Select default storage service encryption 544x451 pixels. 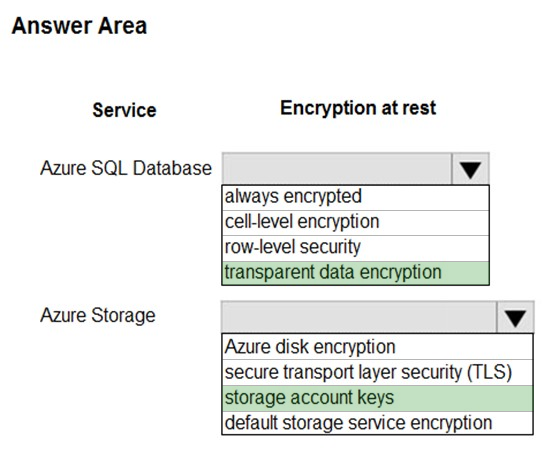[x=377, y=423]
